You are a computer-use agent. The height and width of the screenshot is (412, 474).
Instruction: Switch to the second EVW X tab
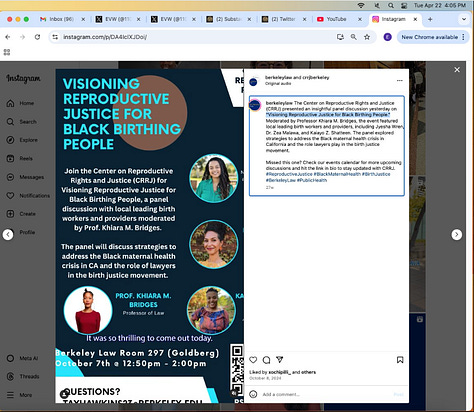pos(173,19)
